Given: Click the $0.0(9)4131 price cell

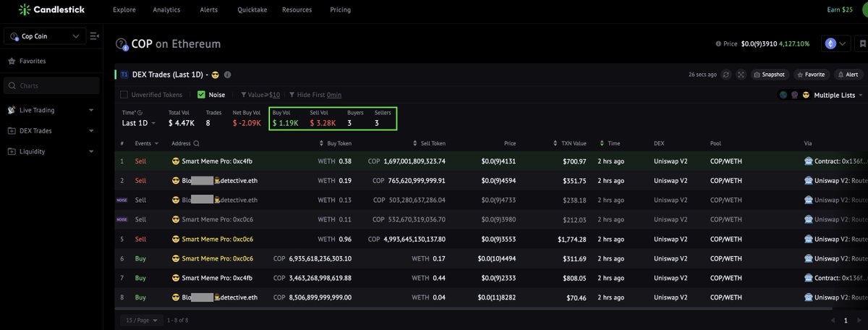Looking at the screenshot, I should pyautogui.click(x=499, y=161).
